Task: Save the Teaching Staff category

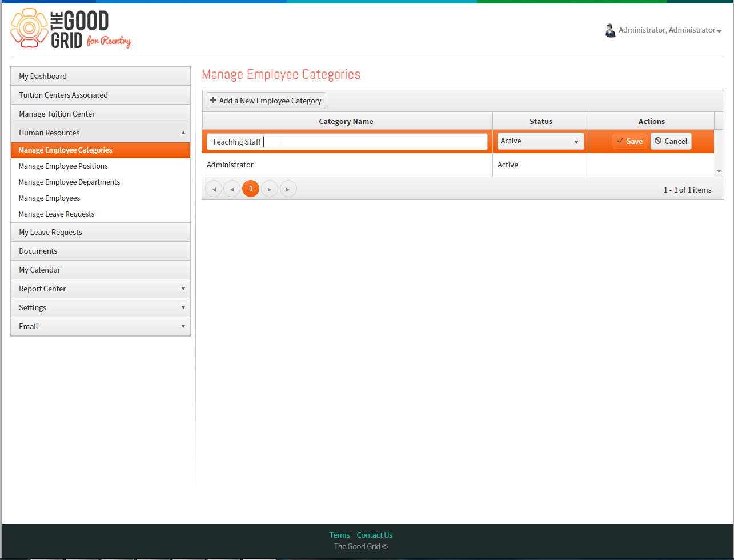Action: coord(629,141)
